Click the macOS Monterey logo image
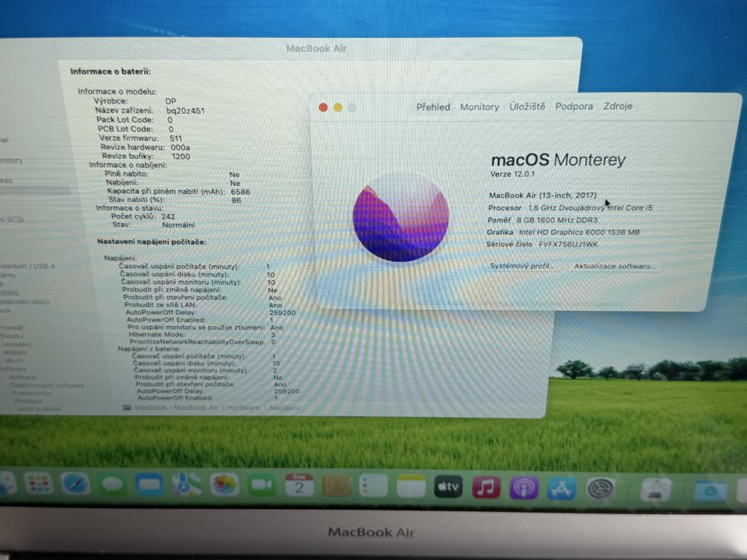Viewport: 747px width, 560px height. point(400,217)
